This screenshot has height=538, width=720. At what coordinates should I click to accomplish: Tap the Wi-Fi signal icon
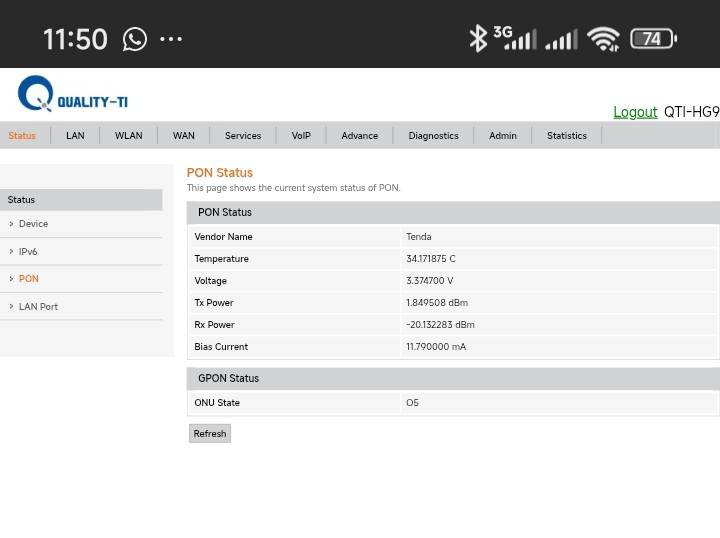point(603,39)
